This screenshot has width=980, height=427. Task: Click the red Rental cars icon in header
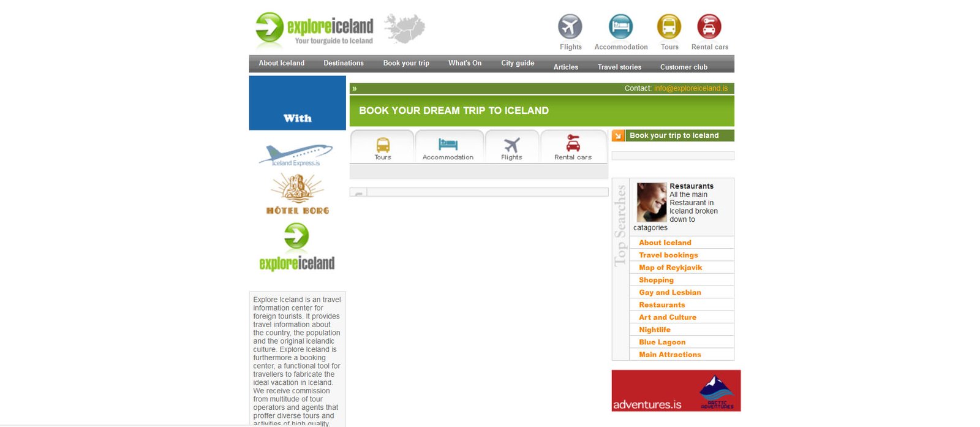(x=709, y=27)
